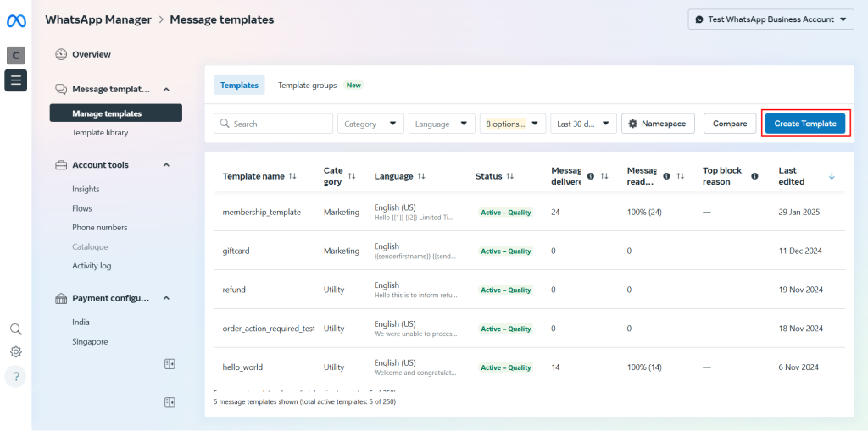This screenshot has width=868, height=431.
Task: Sort by Language arrows icon
Action: click(x=421, y=176)
